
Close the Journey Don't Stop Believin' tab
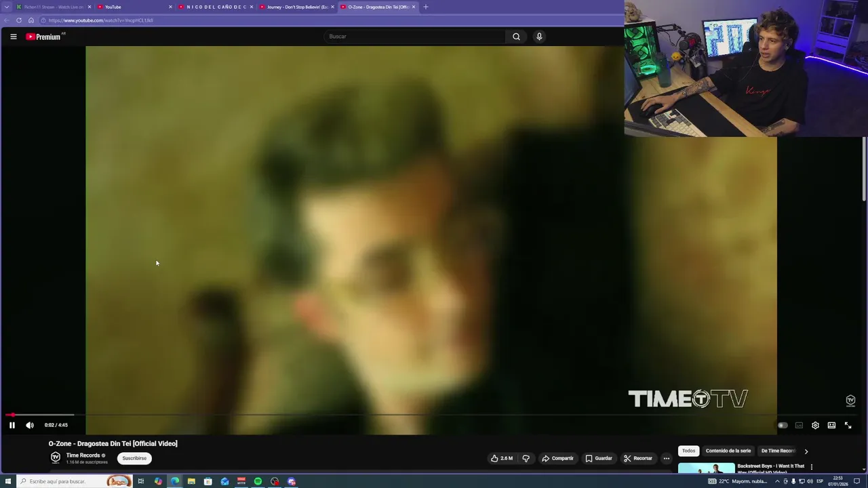click(x=332, y=7)
